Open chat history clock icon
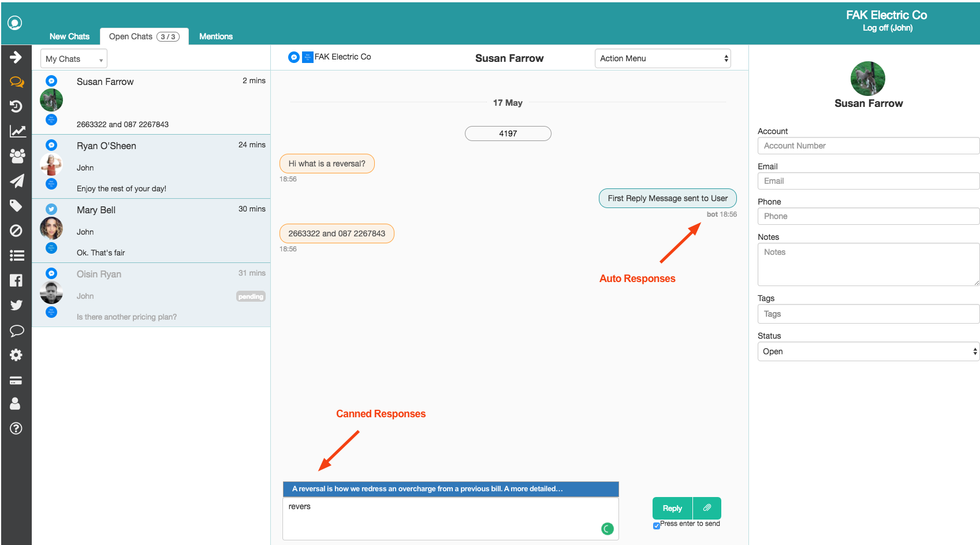 click(x=16, y=106)
